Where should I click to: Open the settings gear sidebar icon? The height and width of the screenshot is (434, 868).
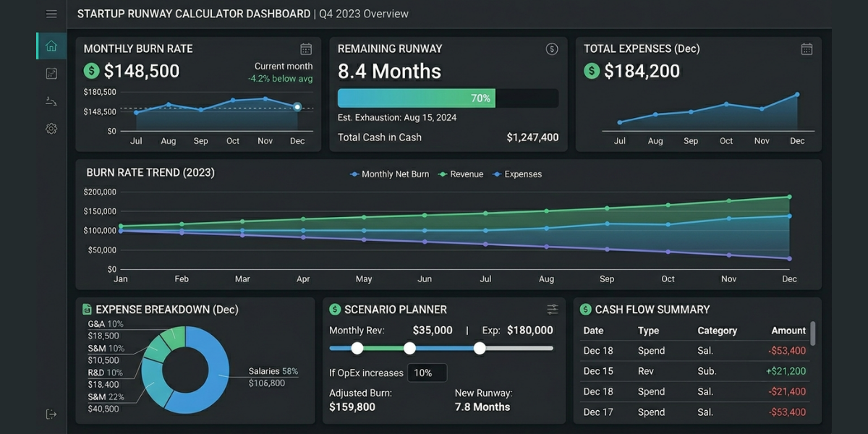coord(51,129)
